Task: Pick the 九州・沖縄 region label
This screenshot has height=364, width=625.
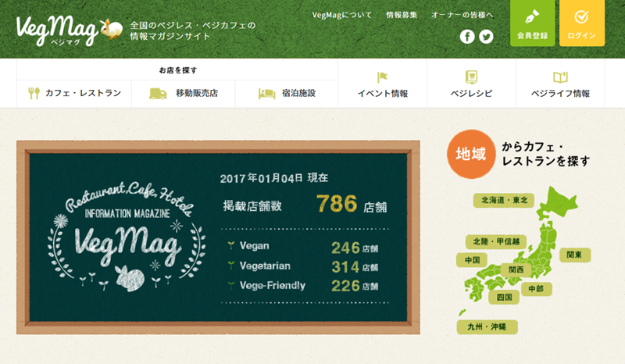Action: point(487,326)
